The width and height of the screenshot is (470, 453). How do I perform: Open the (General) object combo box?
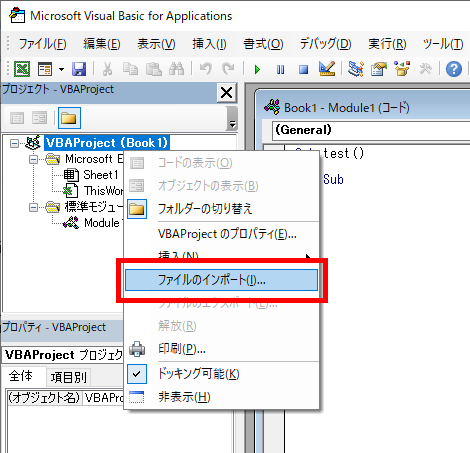pyautogui.click(x=371, y=130)
